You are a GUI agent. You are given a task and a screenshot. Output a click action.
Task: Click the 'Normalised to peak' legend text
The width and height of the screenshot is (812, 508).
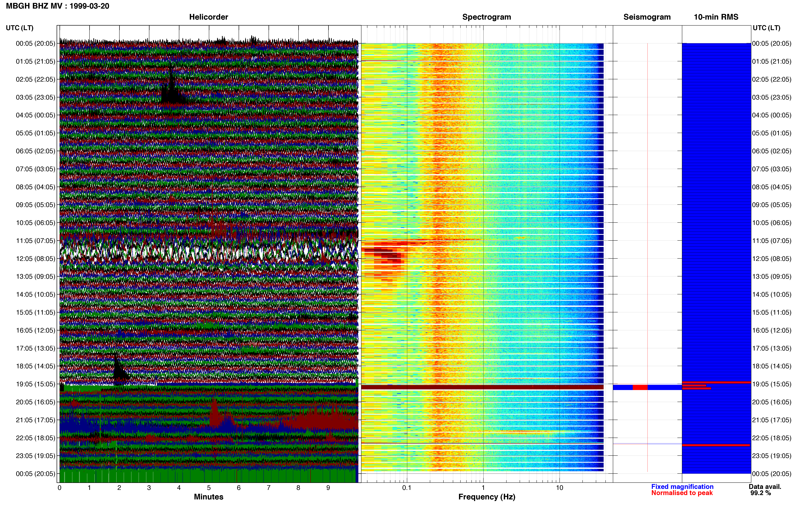pos(682,493)
